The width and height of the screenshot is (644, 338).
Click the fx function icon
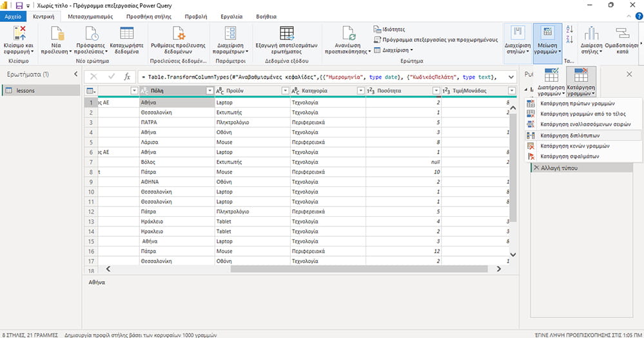tap(128, 77)
